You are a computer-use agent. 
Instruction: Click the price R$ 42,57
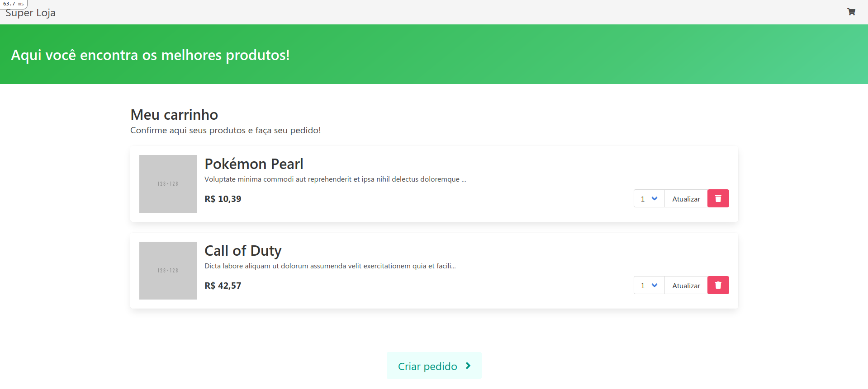coord(223,286)
